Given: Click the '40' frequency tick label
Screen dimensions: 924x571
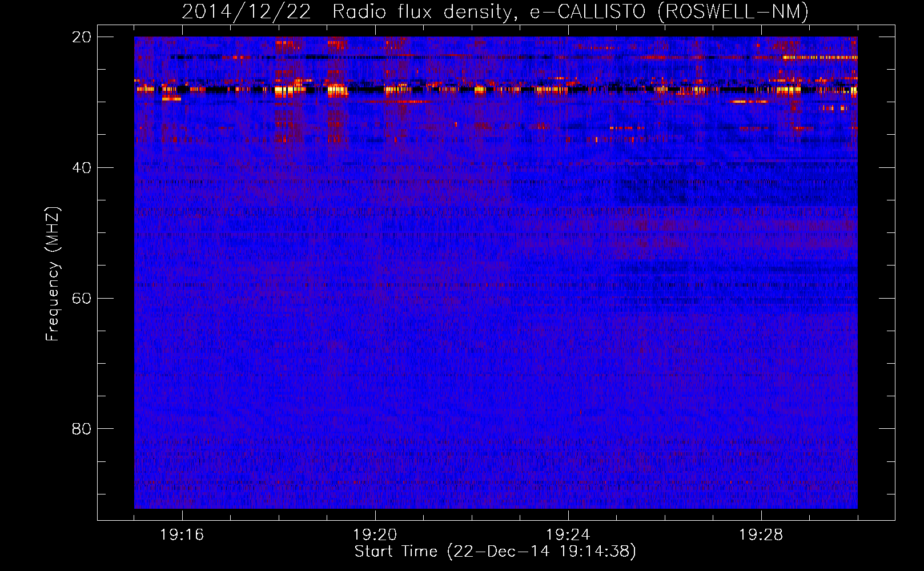Looking at the screenshot, I should pos(82,168).
